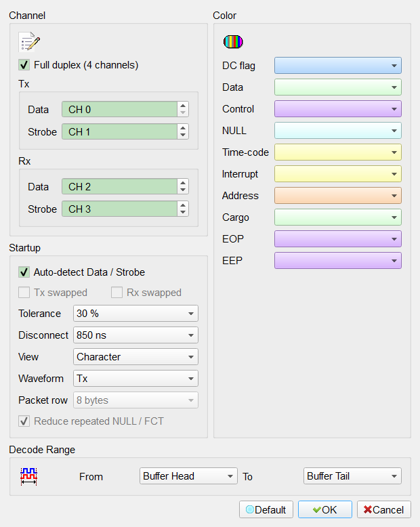
Task: Increase Tx Data channel with up arrow
Action: tap(183, 106)
